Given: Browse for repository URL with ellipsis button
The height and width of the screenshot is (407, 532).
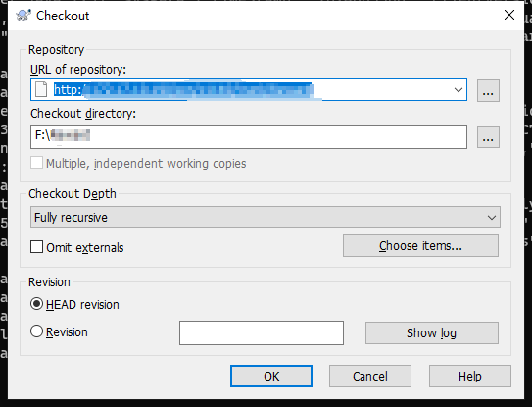Looking at the screenshot, I should 488,90.
